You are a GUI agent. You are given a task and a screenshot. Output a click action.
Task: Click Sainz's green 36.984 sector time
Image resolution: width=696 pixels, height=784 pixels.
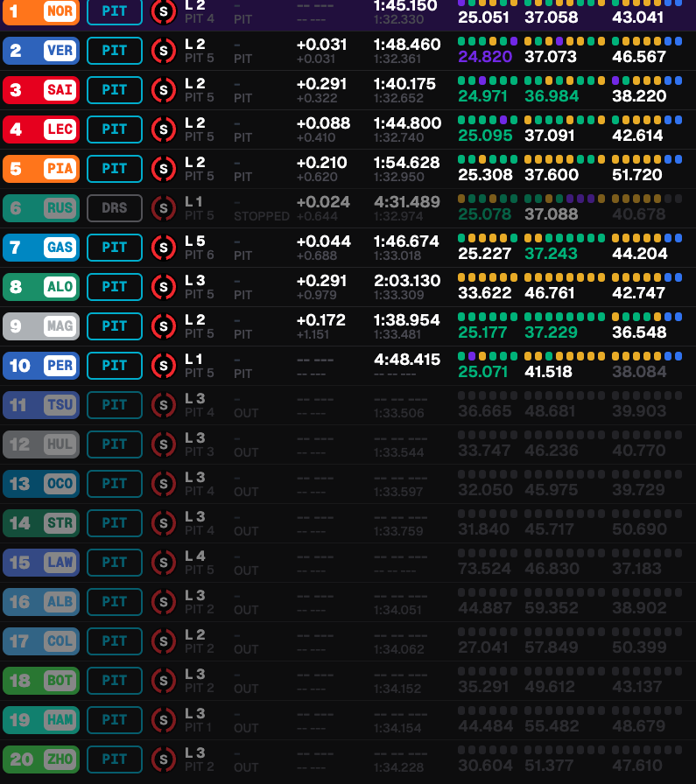(552, 96)
